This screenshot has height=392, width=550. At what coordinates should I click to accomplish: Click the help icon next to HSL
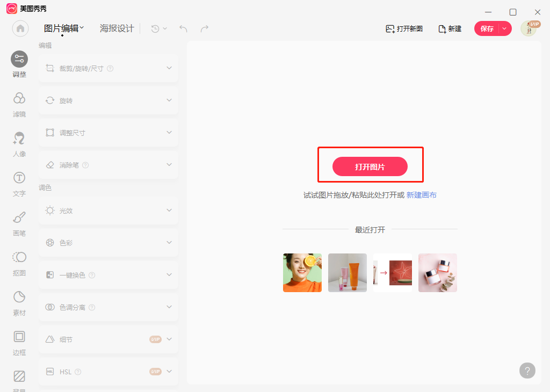(78, 372)
